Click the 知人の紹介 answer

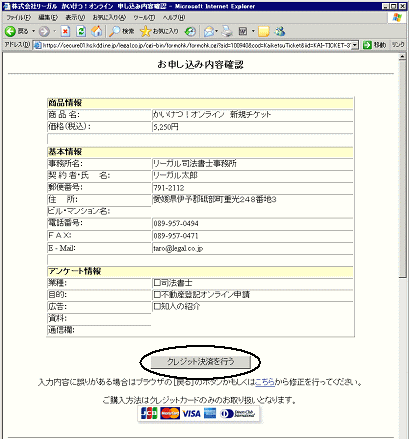[177, 306]
